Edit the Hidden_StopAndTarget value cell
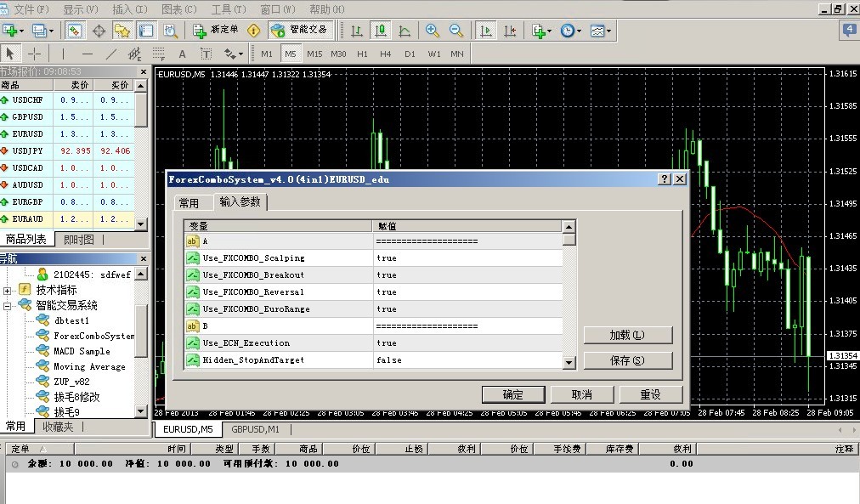Screen dimensions: 860x504 click(467, 360)
